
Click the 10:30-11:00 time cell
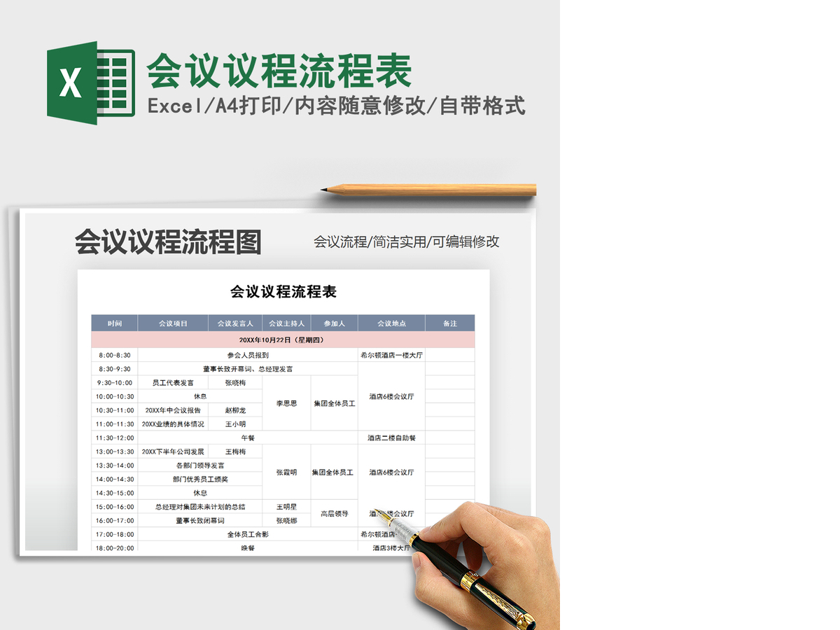[115, 410]
